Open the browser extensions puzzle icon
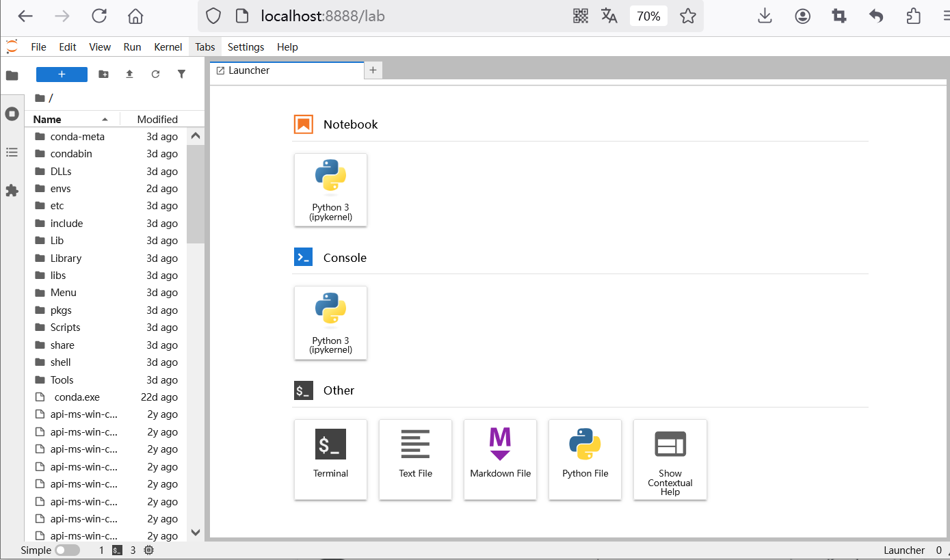Screen dimensions: 950x560 tap(914, 16)
